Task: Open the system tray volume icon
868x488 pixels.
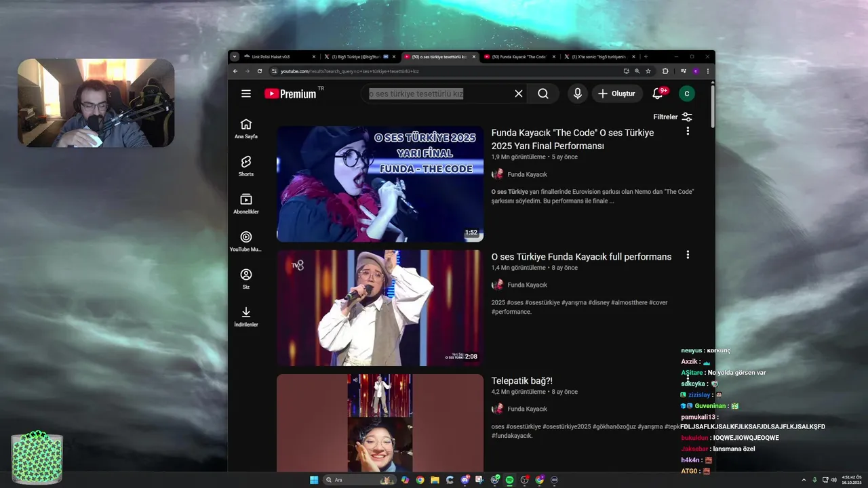Action: pos(833,480)
